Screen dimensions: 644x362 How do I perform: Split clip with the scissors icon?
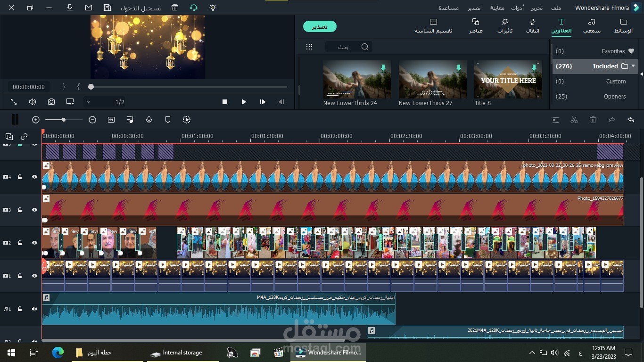click(574, 120)
